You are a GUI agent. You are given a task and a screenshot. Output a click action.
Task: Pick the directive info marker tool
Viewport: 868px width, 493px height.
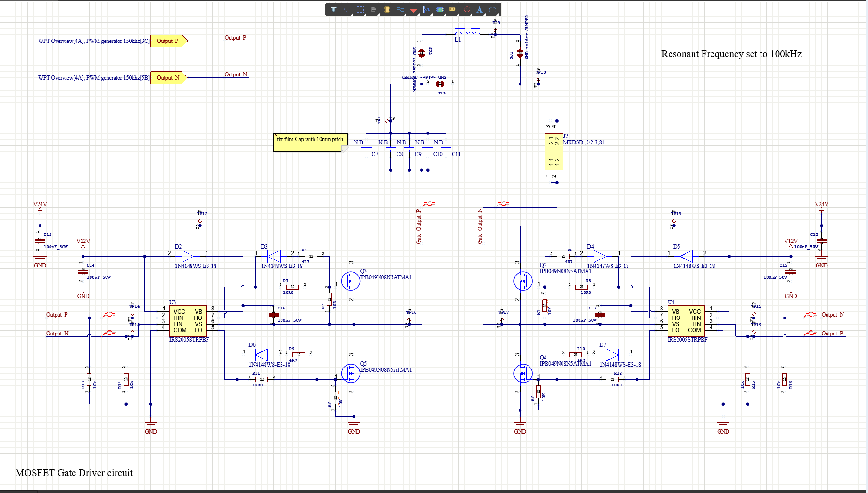tap(466, 9)
